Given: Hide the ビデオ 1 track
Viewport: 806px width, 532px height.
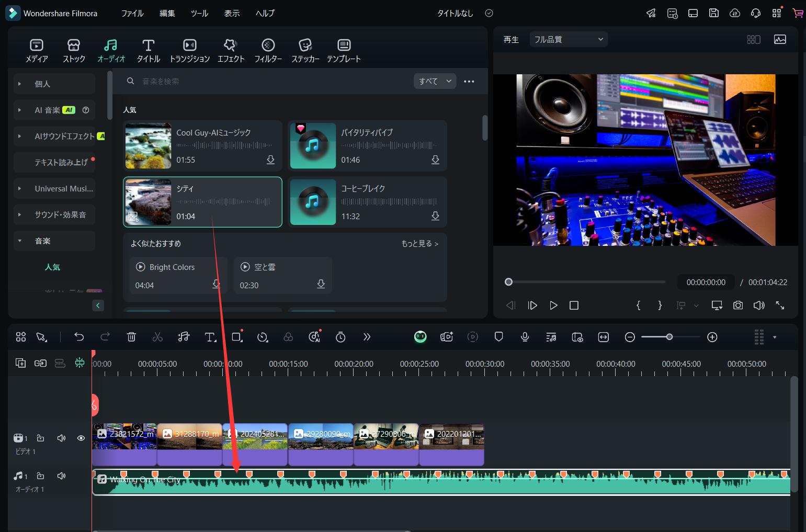Looking at the screenshot, I should tap(81, 438).
